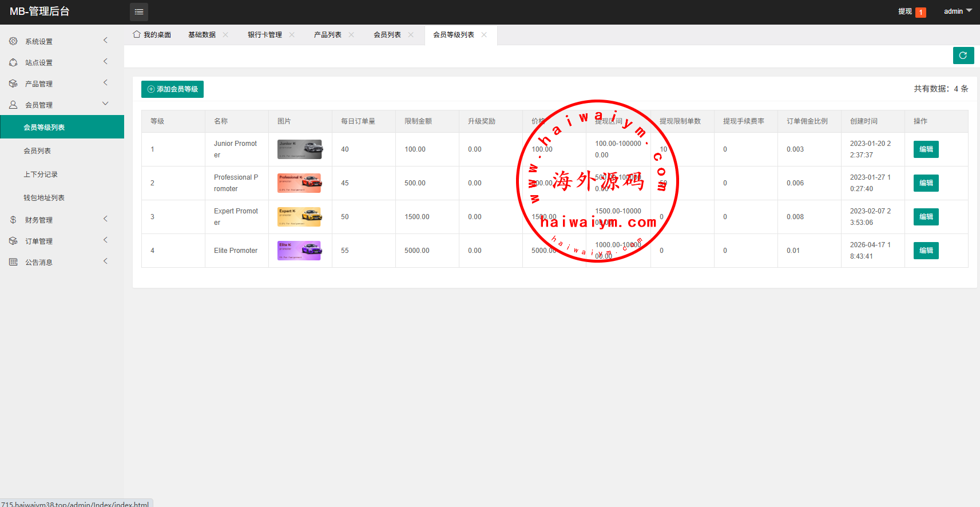
Task: Close the 基础数据 tab
Action: [225, 35]
